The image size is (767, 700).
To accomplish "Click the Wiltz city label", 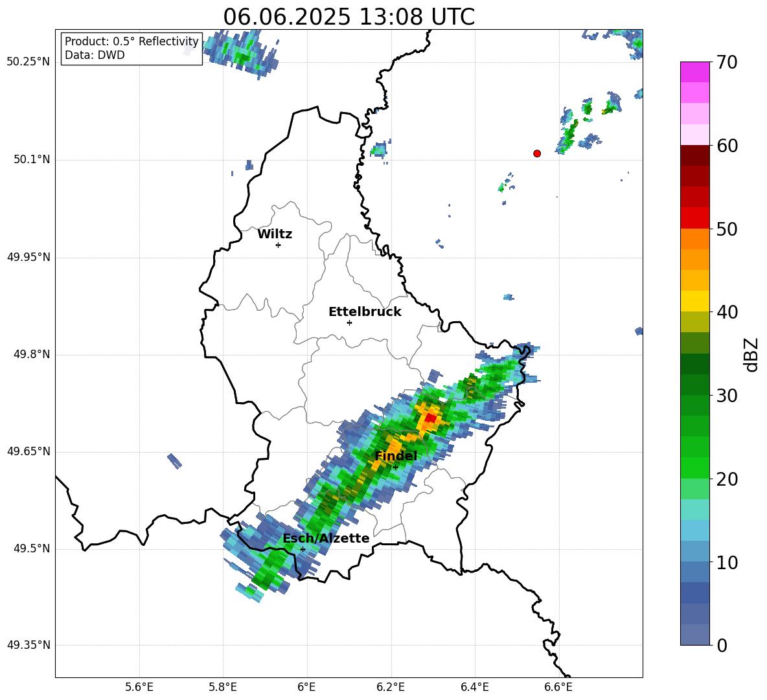I will tap(275, 234).
